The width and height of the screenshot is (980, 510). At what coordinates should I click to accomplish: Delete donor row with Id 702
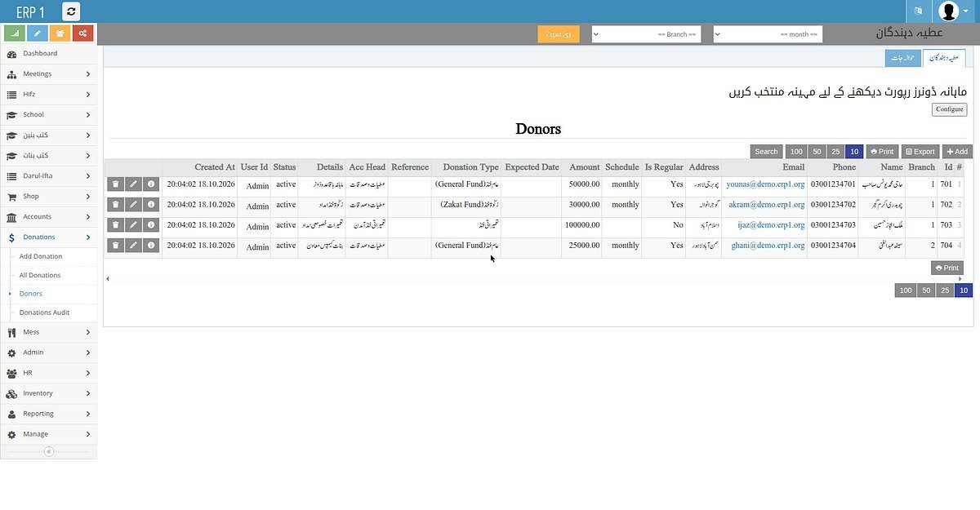115,205
